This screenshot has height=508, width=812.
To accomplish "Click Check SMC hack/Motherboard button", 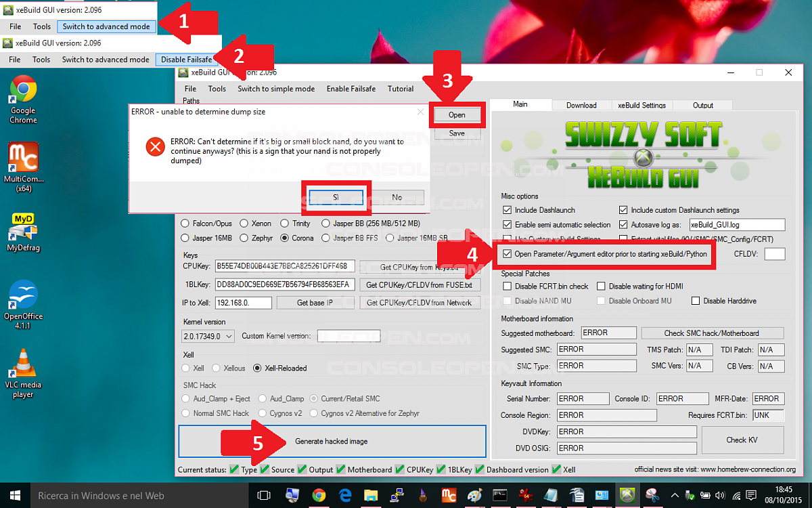I will [712, 333].
